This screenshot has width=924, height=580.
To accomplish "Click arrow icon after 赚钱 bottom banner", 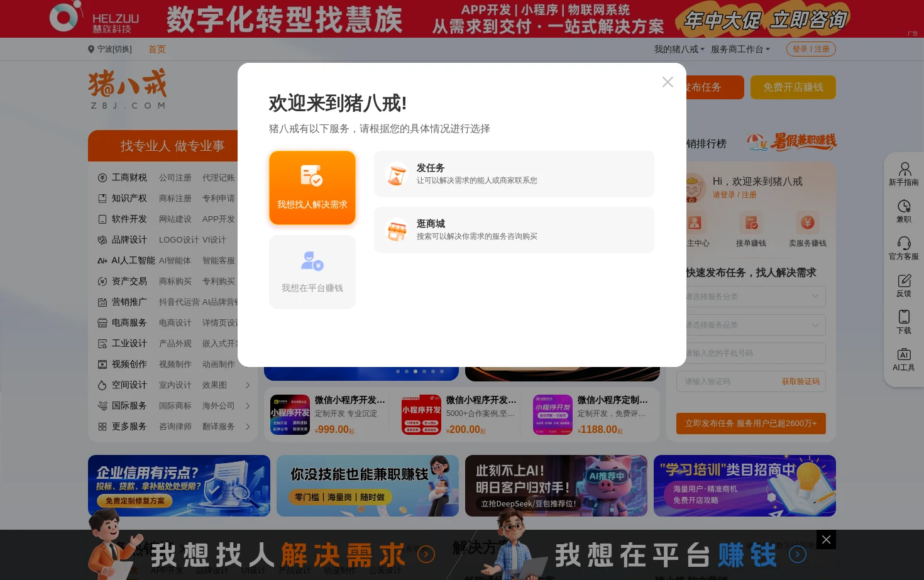I will click(798, 554).
